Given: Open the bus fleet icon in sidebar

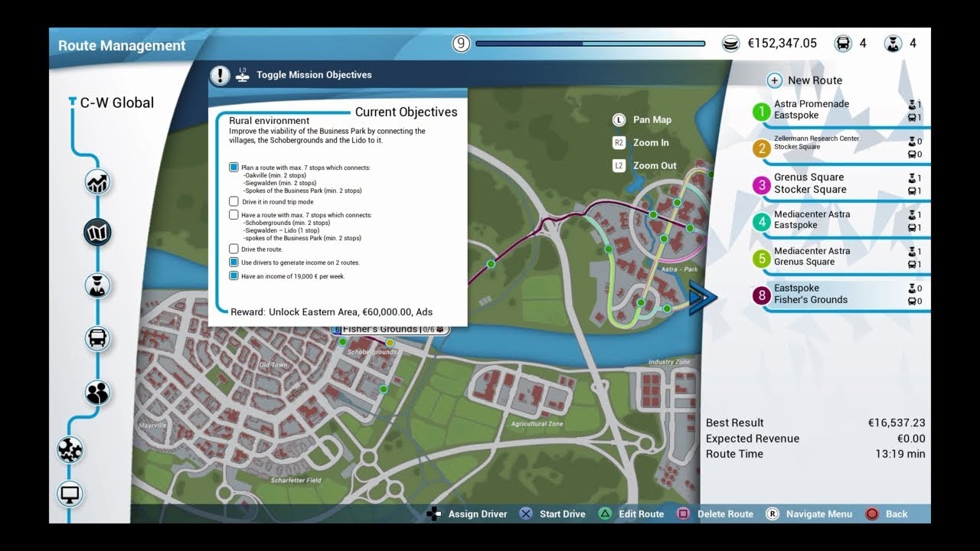Looking at the screenshot, I should [x=98, y=337].
